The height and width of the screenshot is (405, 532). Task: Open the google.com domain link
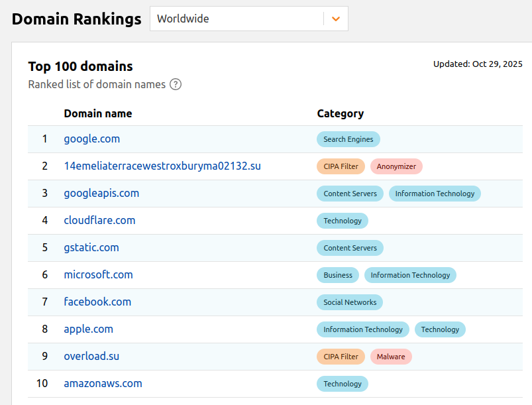pyautogui.click(x=91, y=139)
